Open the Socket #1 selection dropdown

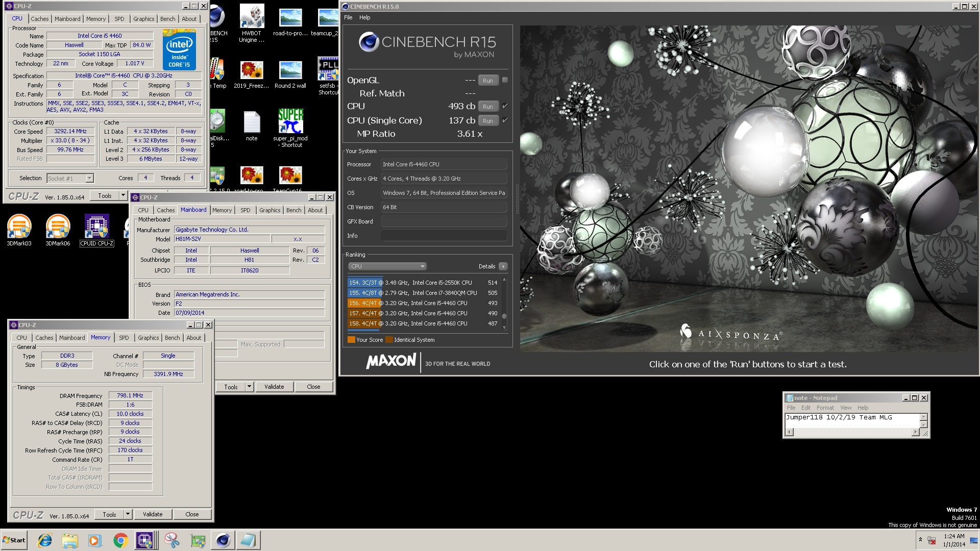(x=70, y=179)
